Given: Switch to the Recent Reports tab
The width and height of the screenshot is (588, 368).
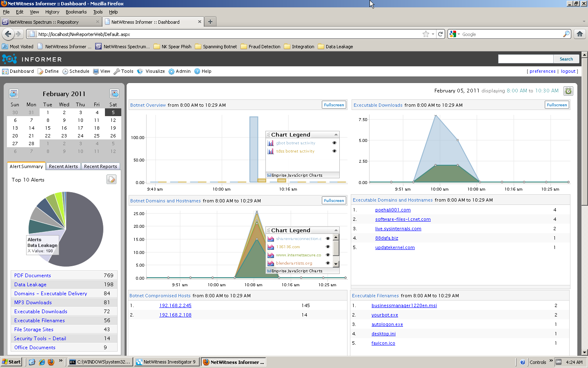Looking at the screenshot, I should (x=100, y=166).
